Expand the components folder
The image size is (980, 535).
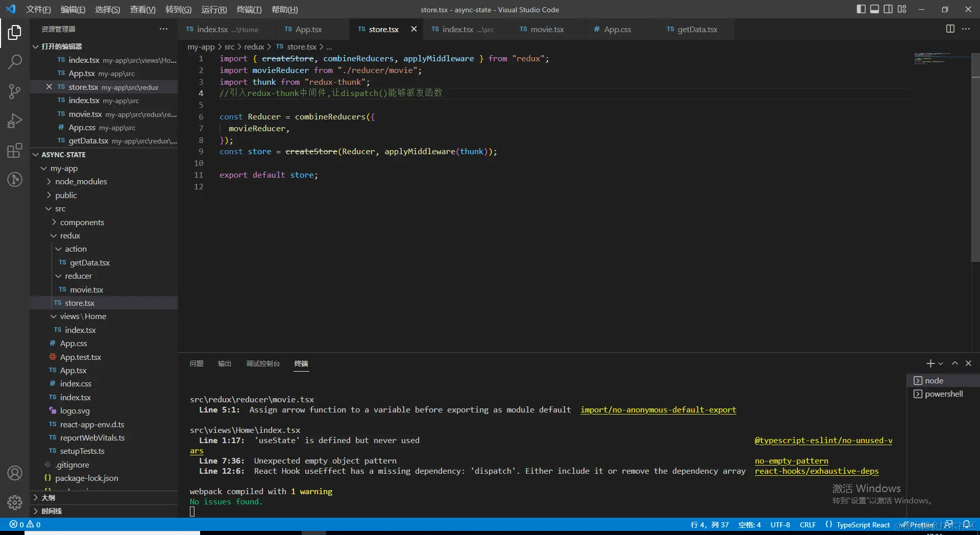[x=104, y=222]
